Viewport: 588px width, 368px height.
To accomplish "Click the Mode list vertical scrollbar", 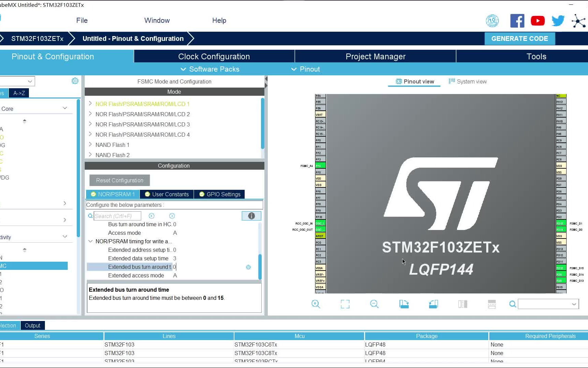I will 262,124.
